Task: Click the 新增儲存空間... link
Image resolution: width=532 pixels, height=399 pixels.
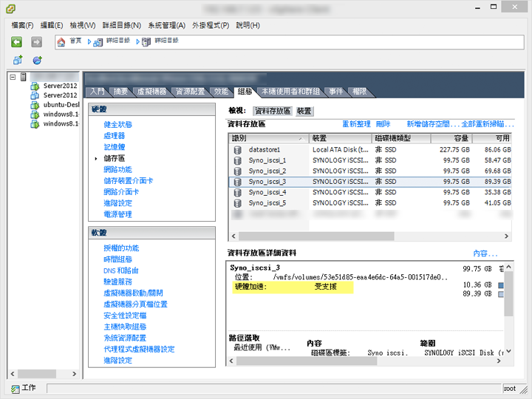Action: pyautogui.click(x=433, y=124)
